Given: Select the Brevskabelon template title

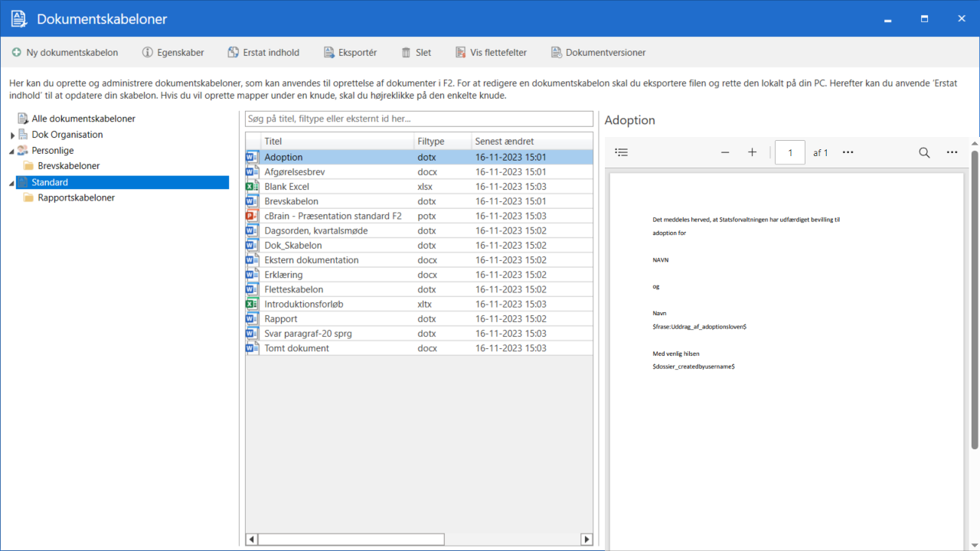Looking at the screenshot, I should pos(291,201).
